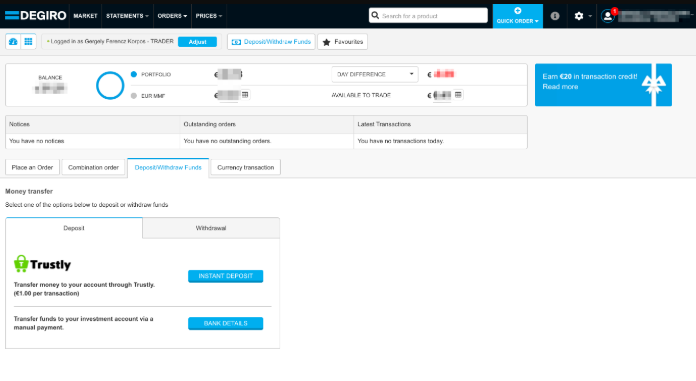Click the banknote icon beside Deposit/Withdraw Funds
This screenshot has width=696, height=381.
tap(236, 42)
